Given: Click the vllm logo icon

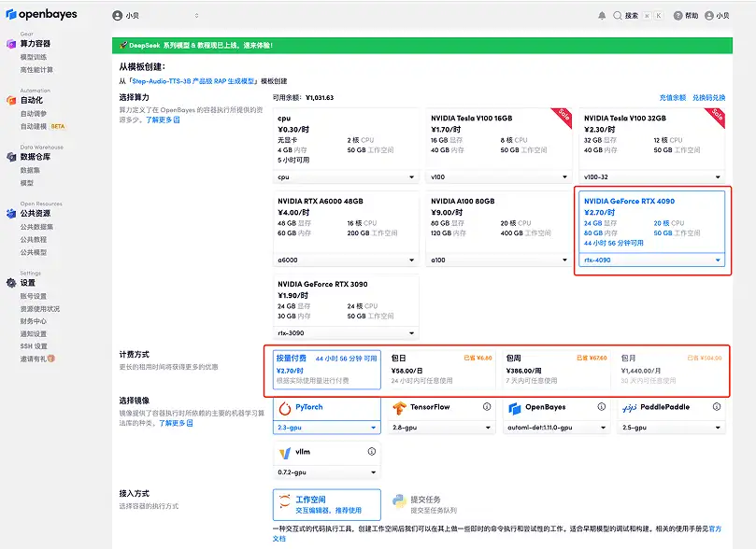Looking at the screenshot, I should coord(285,453).
